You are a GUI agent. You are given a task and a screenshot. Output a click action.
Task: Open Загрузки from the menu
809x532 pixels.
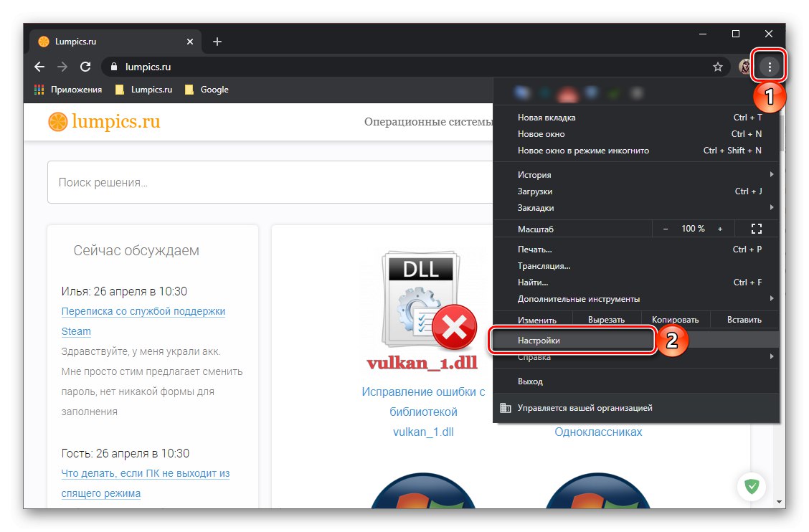tap(636, 191)
